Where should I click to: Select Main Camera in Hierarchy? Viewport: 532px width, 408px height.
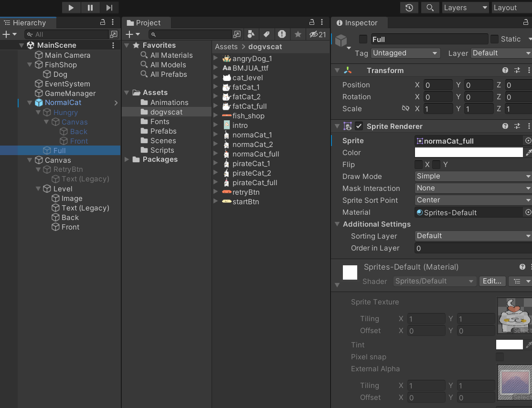click(67, 55)
